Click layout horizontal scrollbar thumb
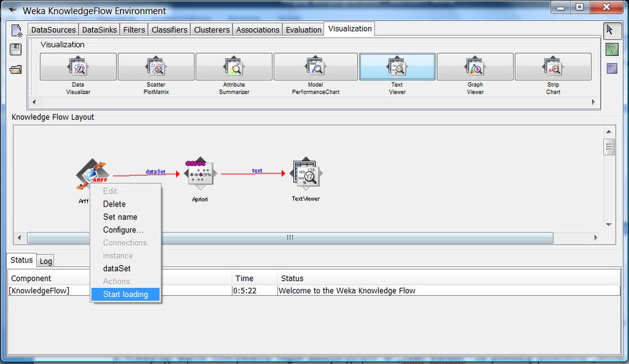The image size is (629, 364). (x=290, y=237)
